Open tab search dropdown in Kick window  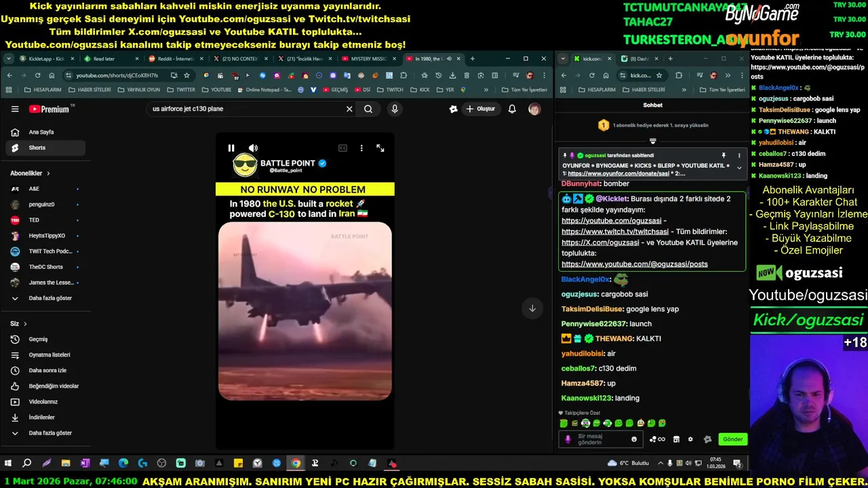[x=563, y=59]
